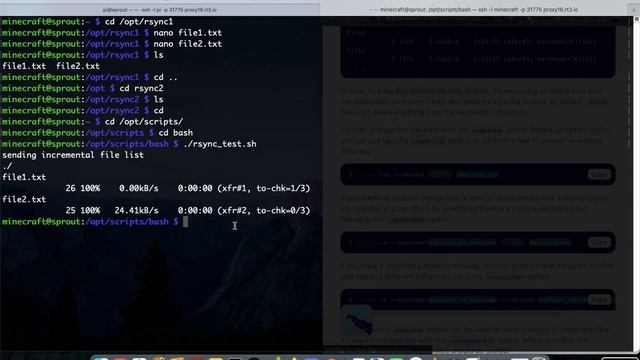
Task: Click 'sending incremental file list' output line
Action: click(x=73, y=155)
